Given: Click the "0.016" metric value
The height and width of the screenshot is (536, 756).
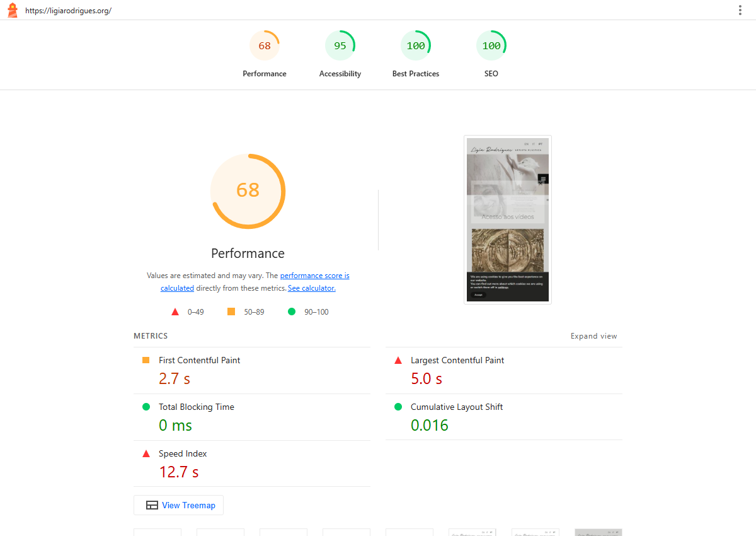Looking at the screenshot, I should click(x=430, y=425).
